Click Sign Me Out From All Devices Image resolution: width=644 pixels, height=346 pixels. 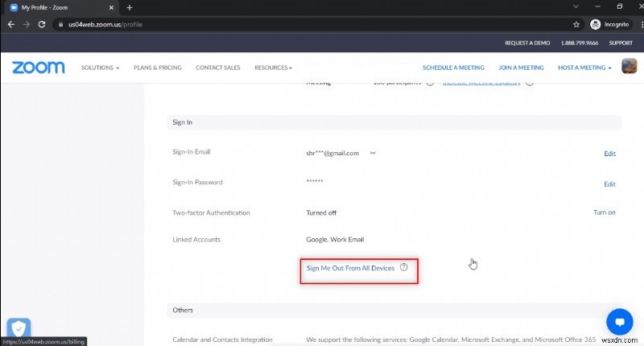pos(350,268)
